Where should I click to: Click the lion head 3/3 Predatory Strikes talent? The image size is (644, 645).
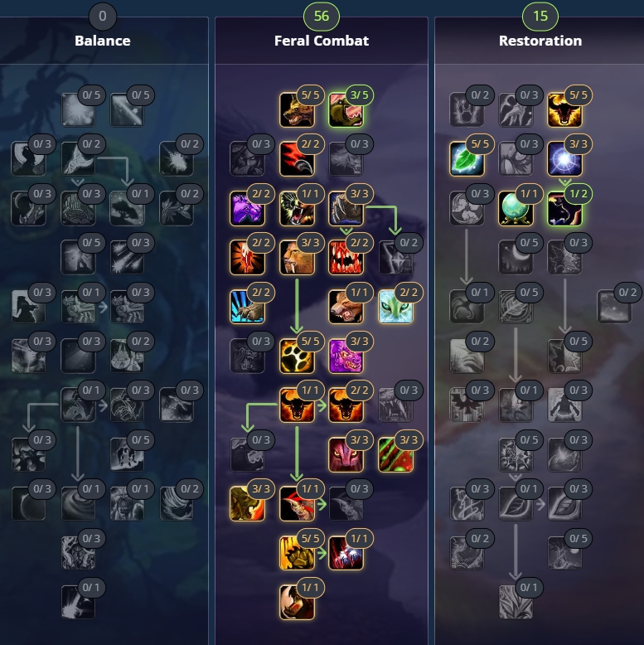(x=297, y=258)
